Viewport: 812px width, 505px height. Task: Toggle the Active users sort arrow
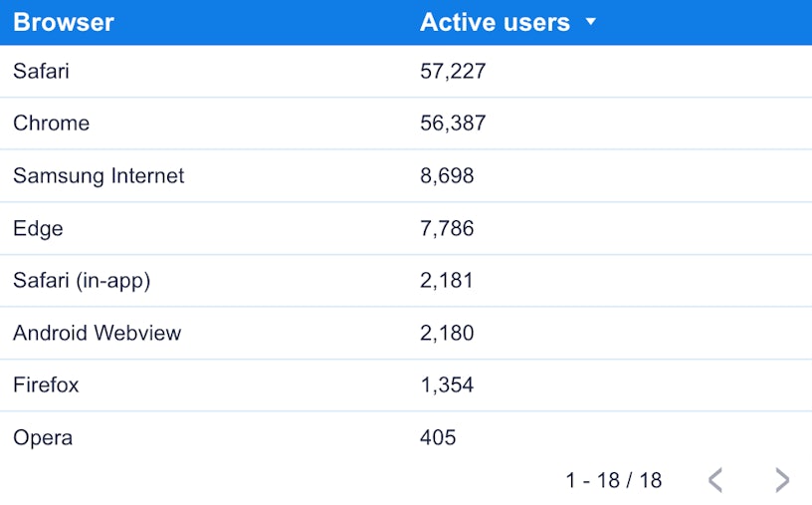[591, 22]
